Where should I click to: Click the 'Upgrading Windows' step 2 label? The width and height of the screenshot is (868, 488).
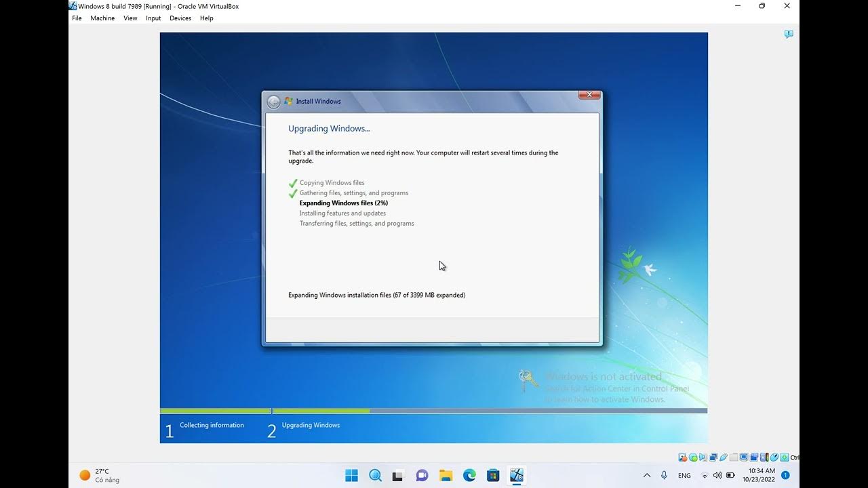pyautogui.click(x=311, y=426)
